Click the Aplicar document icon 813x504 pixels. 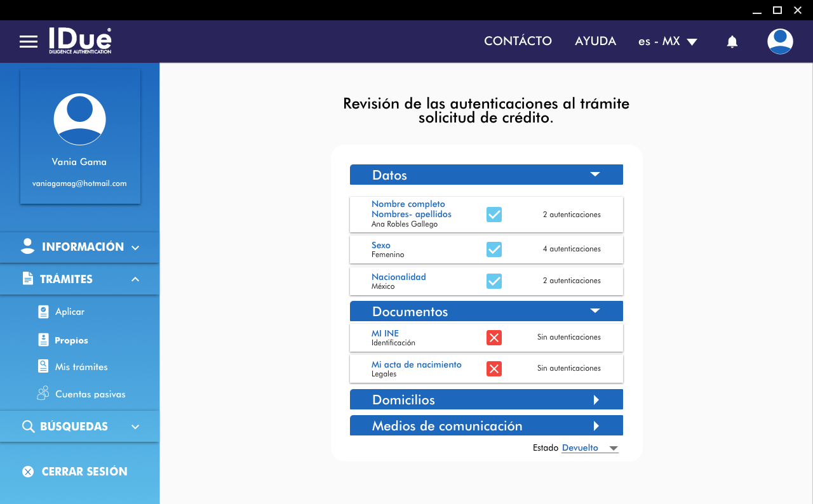43,312
